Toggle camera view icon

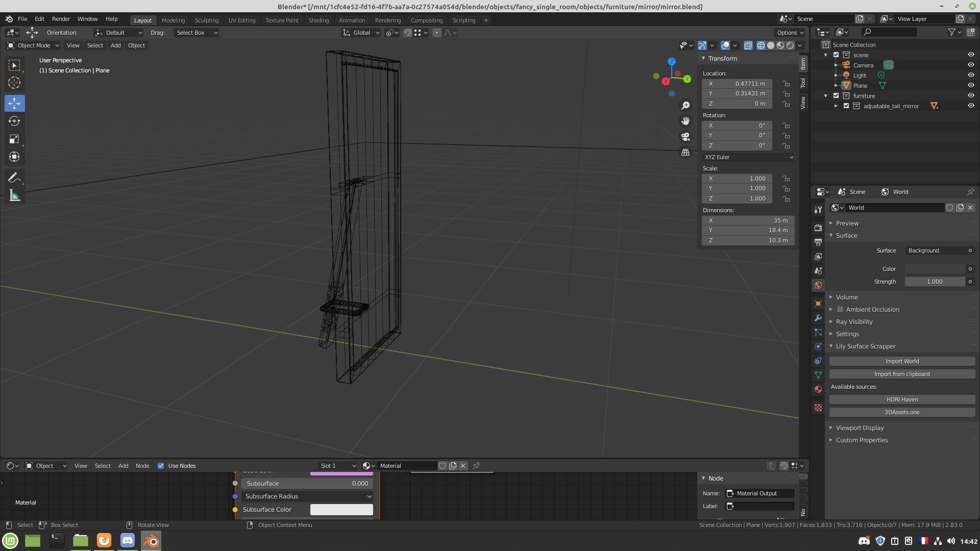685,137
